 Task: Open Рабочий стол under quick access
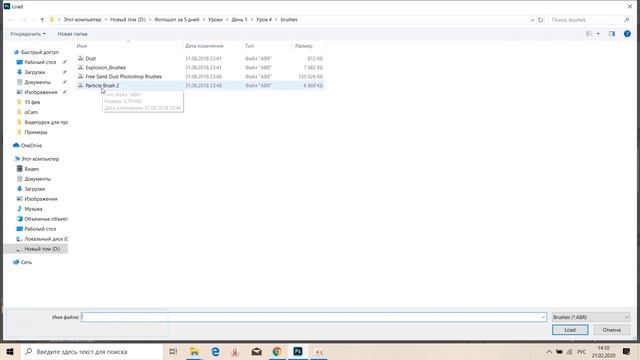(40, 62)
